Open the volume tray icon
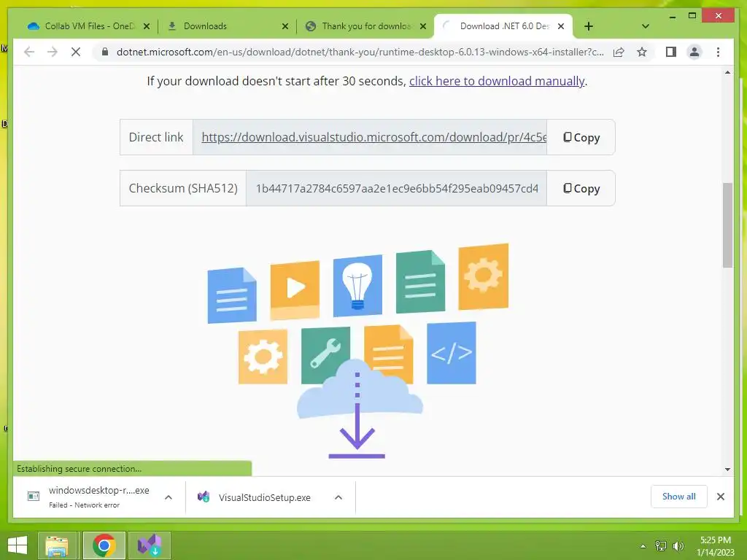Image resolution: width=747 pixels, height=560 pixels. pyautogui.click(x=678, y=546)
